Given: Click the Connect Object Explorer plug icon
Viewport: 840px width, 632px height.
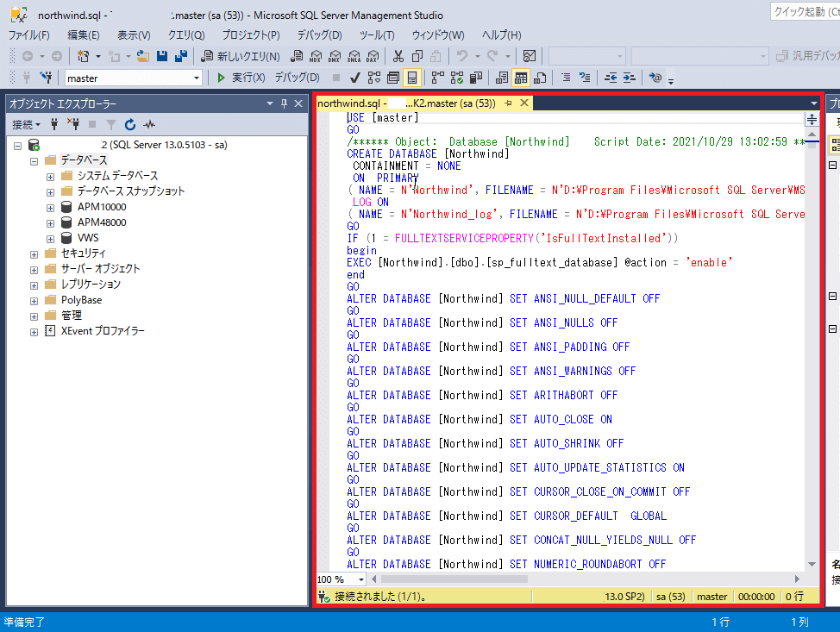Looking at the screenshot, I should click(x=55, y=124).
